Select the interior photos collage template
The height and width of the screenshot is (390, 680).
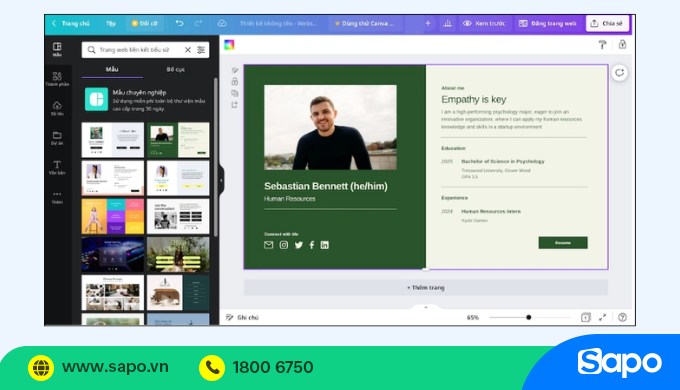coord(113,293)
